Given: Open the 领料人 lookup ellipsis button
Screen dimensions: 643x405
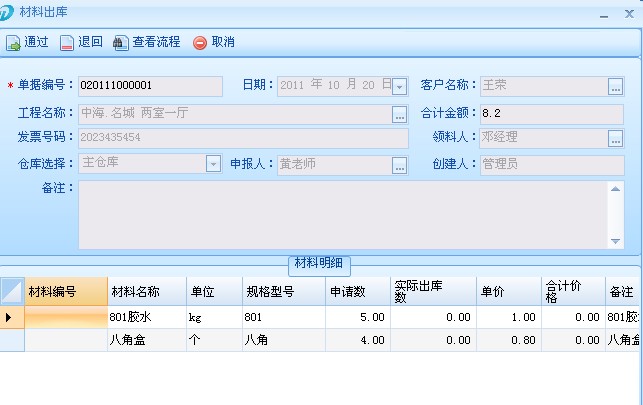Looking at the screenshot, I should tap(615, 139).
